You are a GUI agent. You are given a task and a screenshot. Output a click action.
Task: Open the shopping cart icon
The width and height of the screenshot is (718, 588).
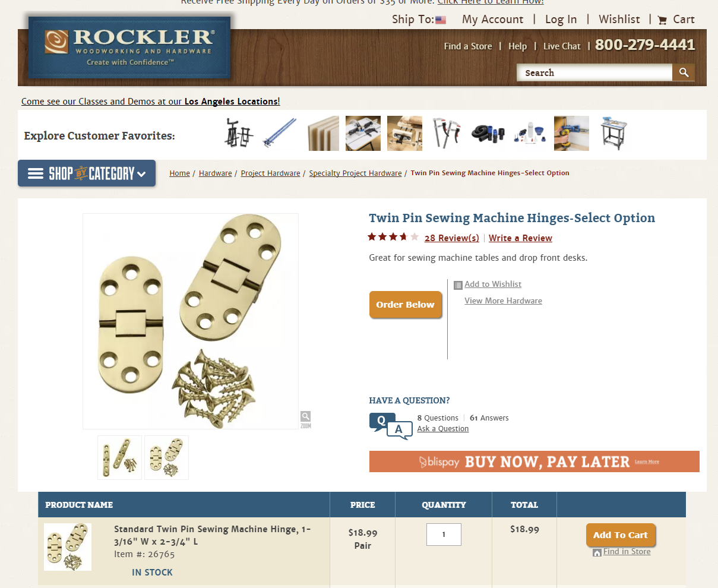coord(662,20)
